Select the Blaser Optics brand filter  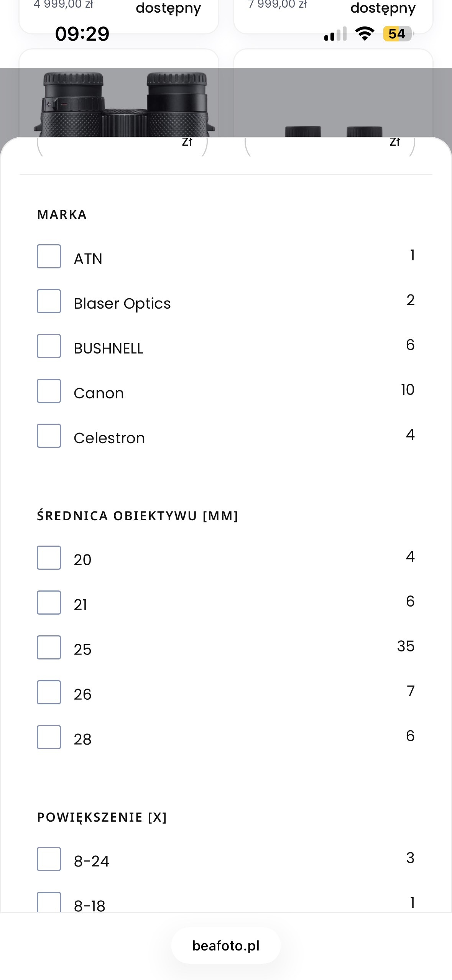[49, 301]
